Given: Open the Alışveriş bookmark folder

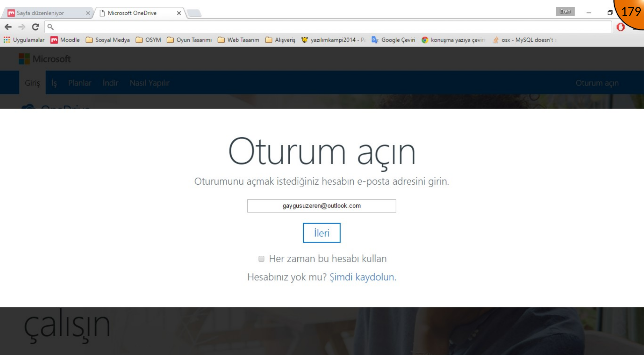Looking at the screenshot, I should [x=280, y=40].
